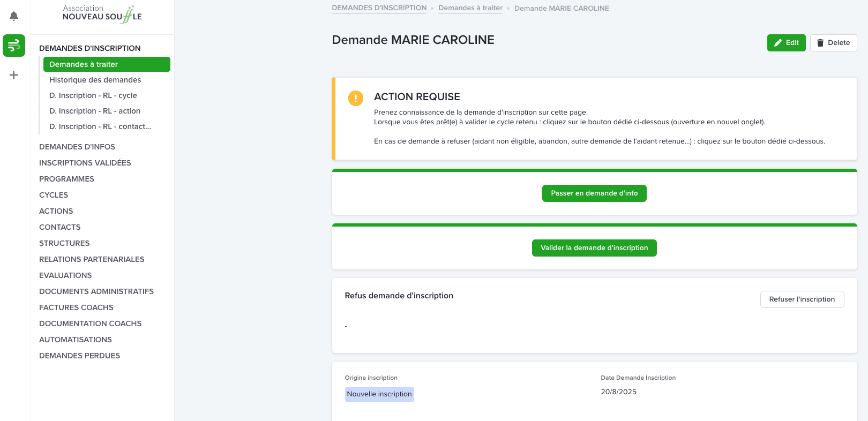The width and height of the screenshot is (868, 421).
Task: Expand the DEMANDES D'INFOS section
Action: (x=77, y=147)
